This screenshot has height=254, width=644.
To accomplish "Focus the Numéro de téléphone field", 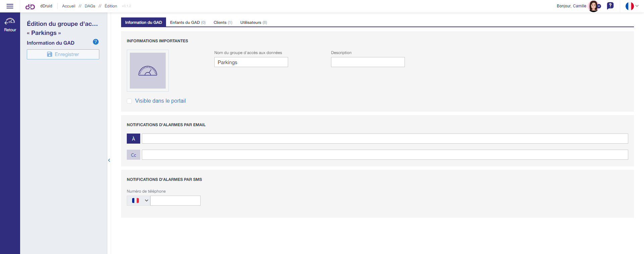I will click(x=175, y=201).
